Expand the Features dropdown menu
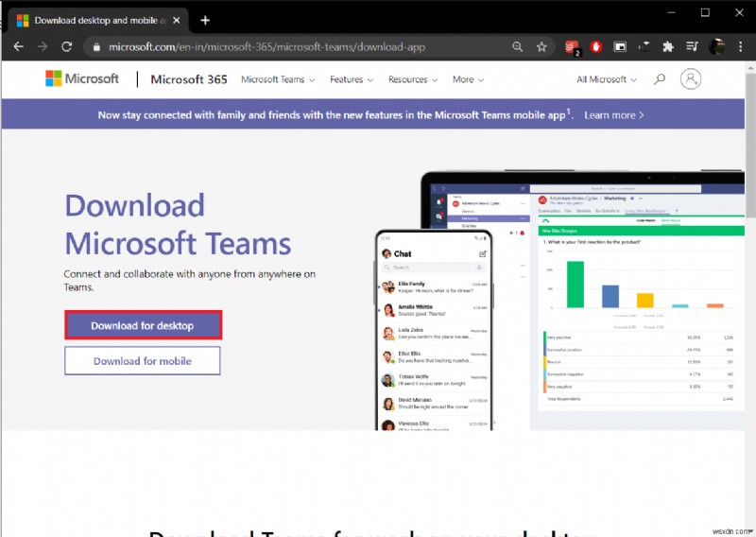This screenshot has width=756, height=537. click(352, 79)
